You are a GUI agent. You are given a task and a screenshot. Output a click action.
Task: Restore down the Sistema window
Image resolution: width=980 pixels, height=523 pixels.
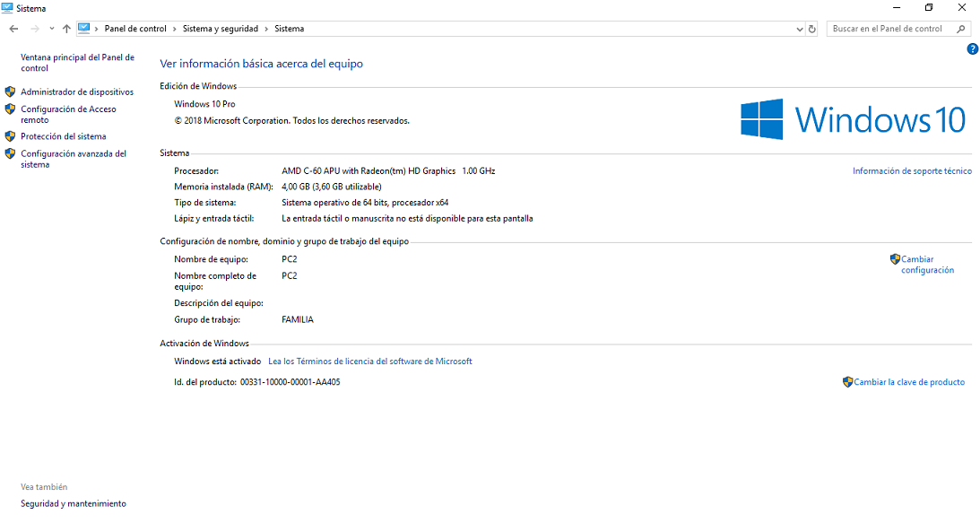(x=929, y=7)
